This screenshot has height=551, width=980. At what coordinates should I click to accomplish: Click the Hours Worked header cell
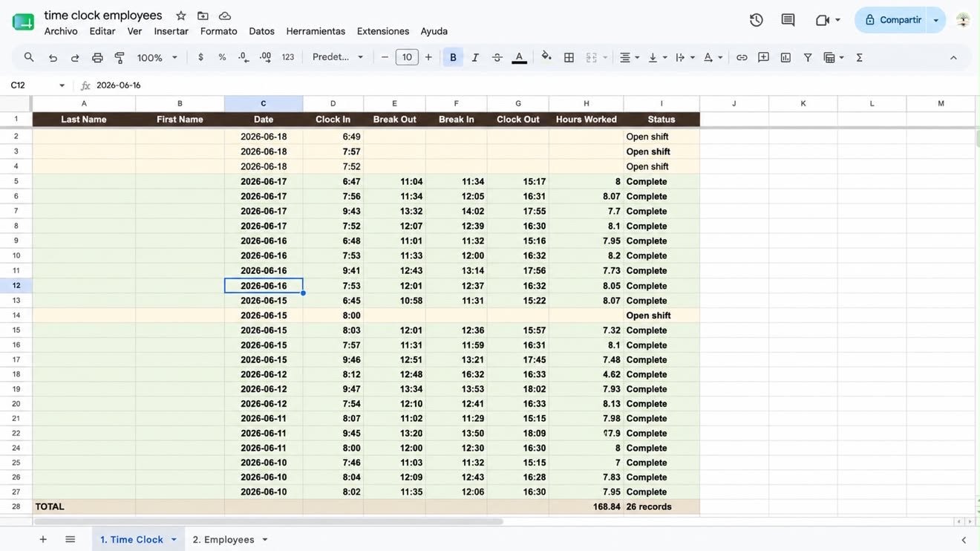click(x=587, y=120)
